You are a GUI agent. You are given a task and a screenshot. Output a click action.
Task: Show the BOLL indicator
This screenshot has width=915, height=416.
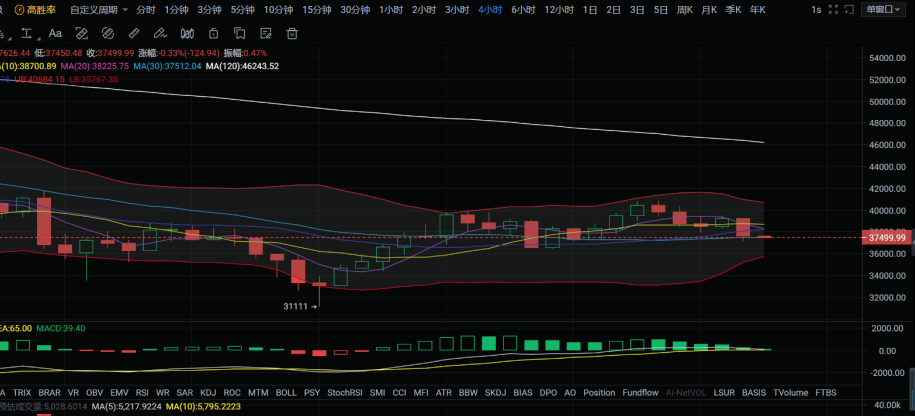pyautogui.click(x=286, y=393)
